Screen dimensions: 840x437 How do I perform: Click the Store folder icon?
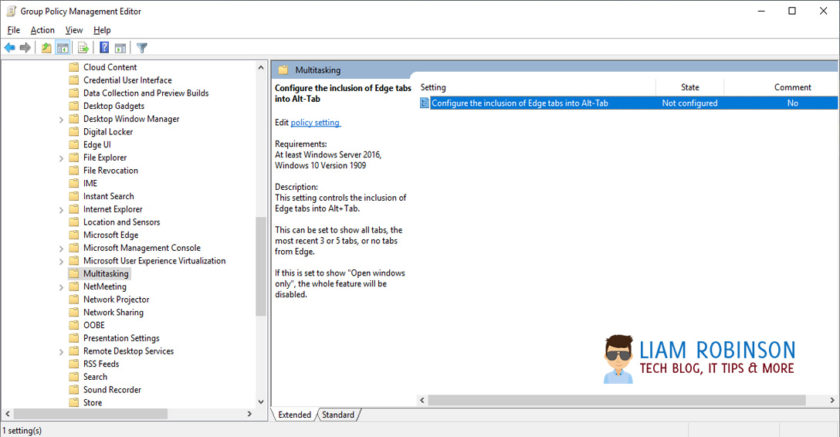74,403
